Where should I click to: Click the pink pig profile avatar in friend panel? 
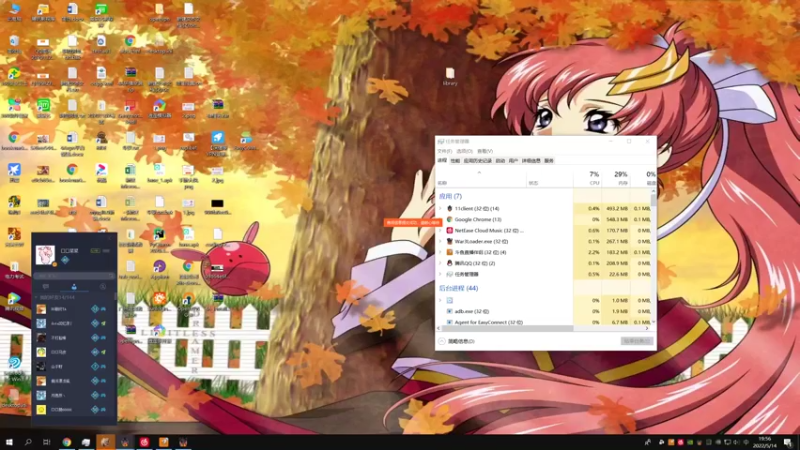pos(45,254)
